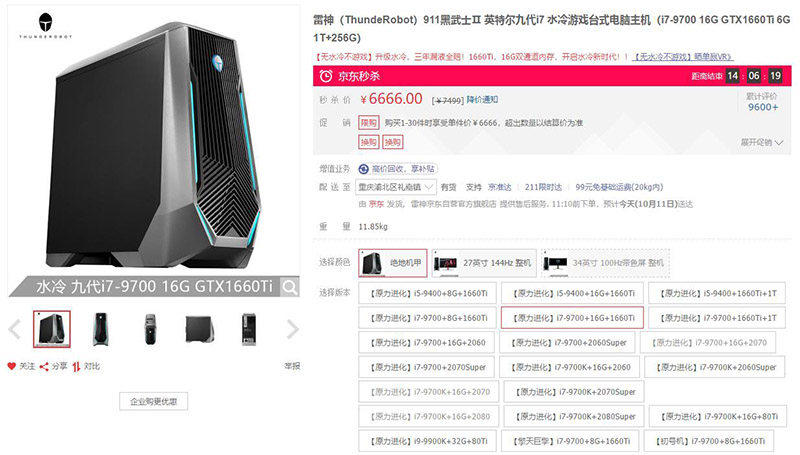The width and height of the screenshot is (800, 455).
Task: Show next thumbnails with right arrow
Action: coord(292,329)
